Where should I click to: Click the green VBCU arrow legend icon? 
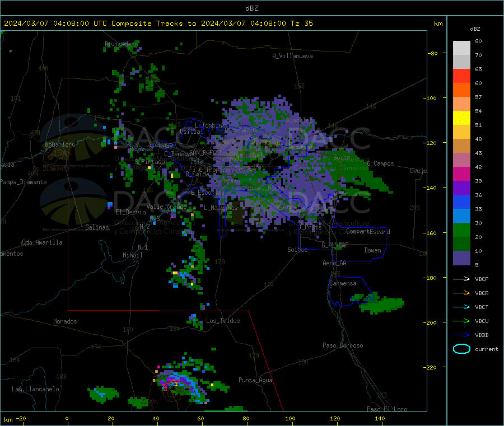[461, 321]
